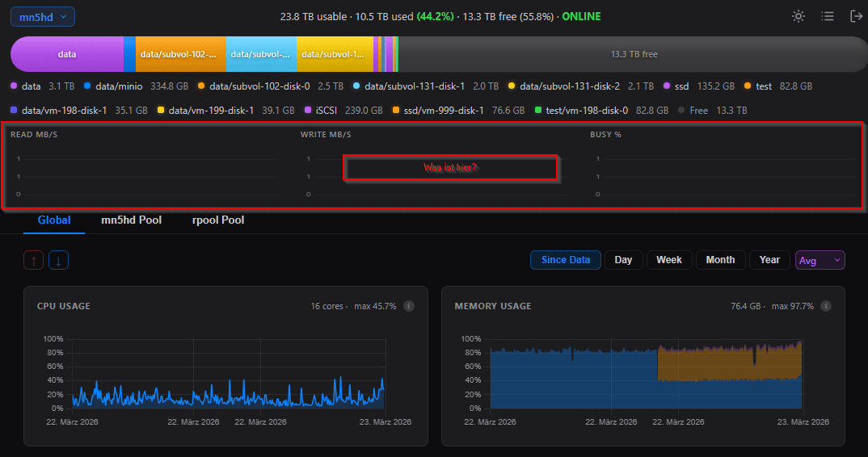Click the CPU usage line chart
Viewport: 868px width, 457px height.
(x=228, y=374)
